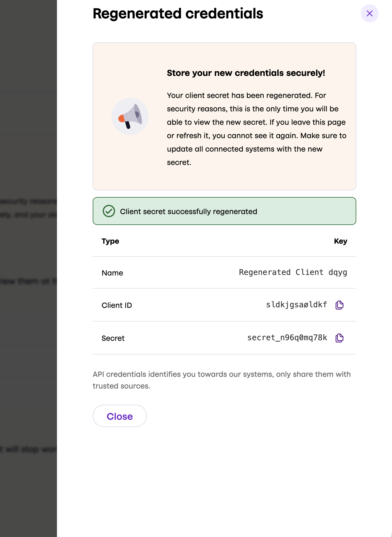
Task: Click the Name row label
Action: 112,273
